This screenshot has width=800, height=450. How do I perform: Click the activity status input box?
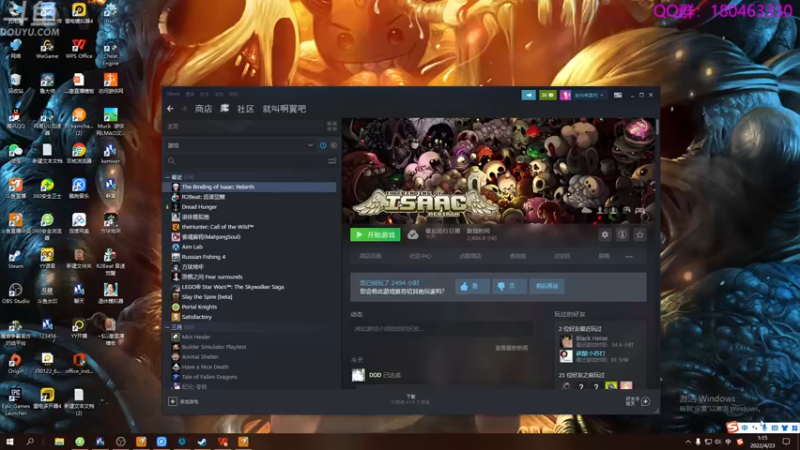click(x=442, y=329)
